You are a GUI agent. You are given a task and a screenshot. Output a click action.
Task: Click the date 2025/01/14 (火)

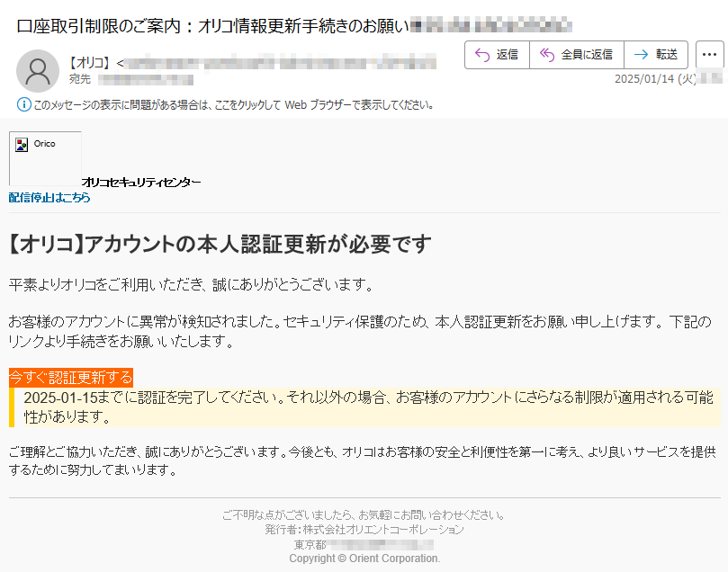[655, 79]
